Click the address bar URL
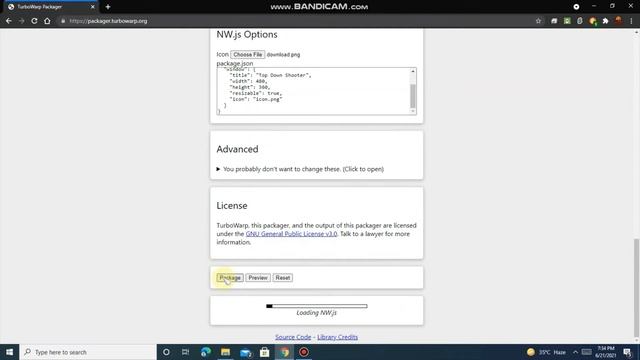Image resolution: width=640 pixels, height=360 pixels. pos(108,21)
